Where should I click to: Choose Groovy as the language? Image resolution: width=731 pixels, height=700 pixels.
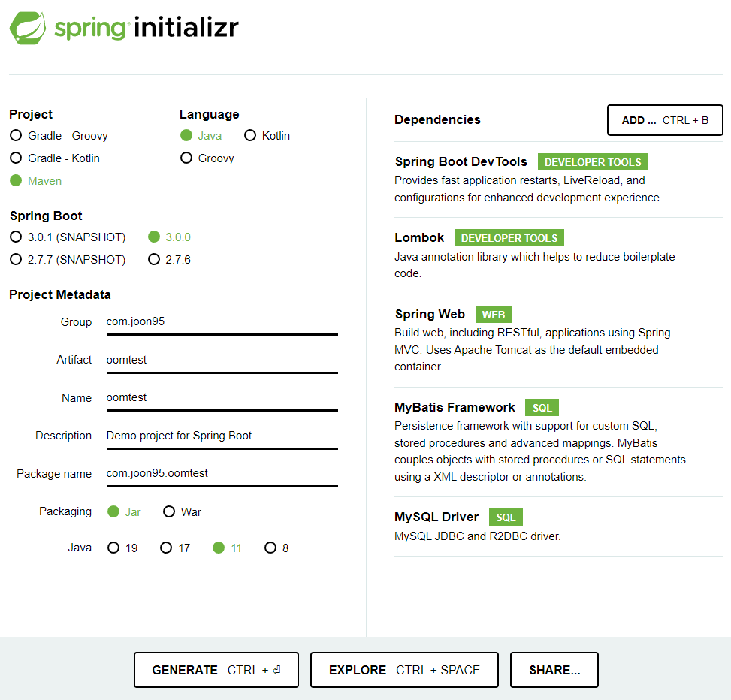tap(207, 158)
